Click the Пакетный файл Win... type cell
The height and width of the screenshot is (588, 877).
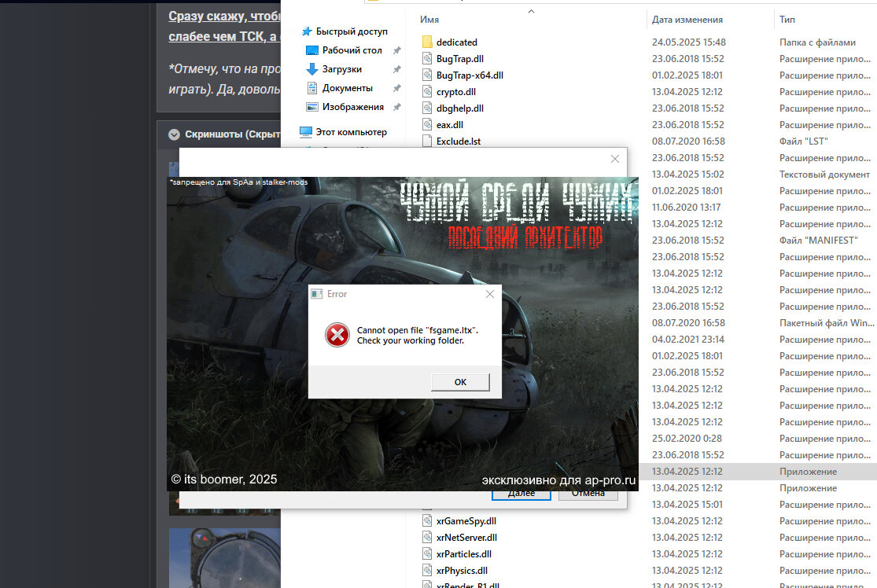point(826,323)
